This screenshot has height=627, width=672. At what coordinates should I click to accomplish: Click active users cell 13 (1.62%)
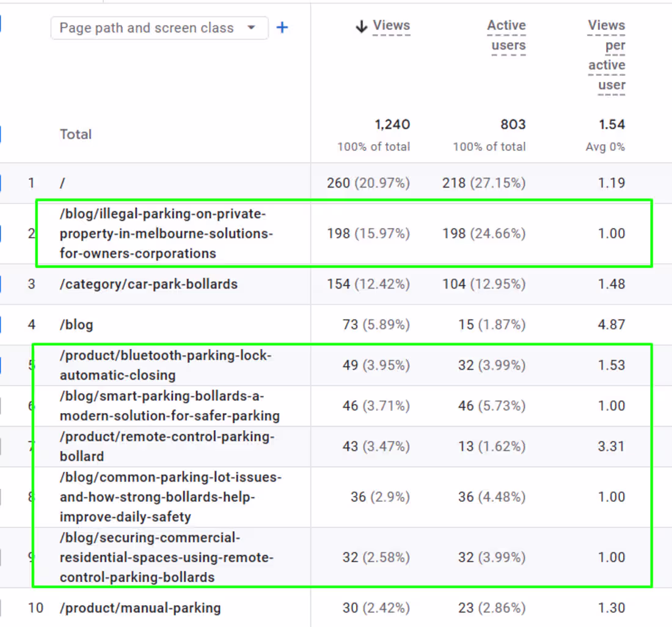pos(492,447)
